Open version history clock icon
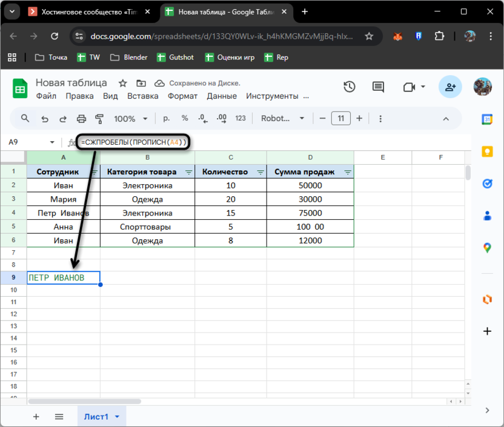504x427 pixels. [350, 87]
